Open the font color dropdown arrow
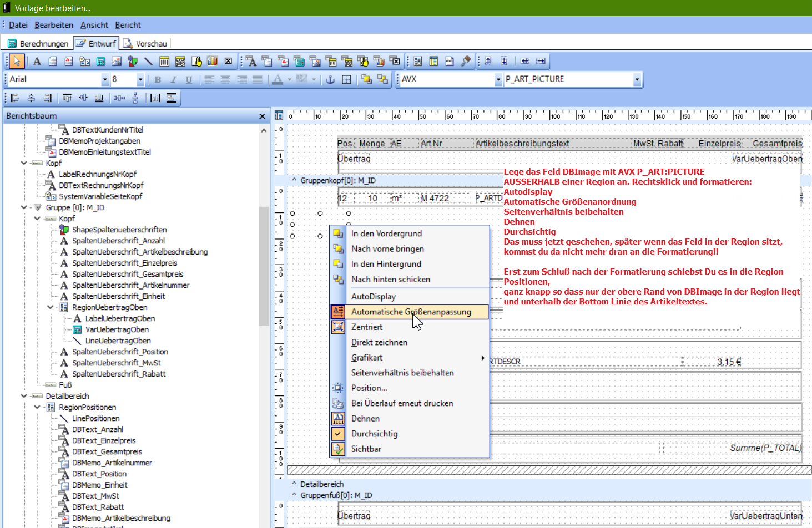This screenshot has height=528, width=812. (289, 79)
